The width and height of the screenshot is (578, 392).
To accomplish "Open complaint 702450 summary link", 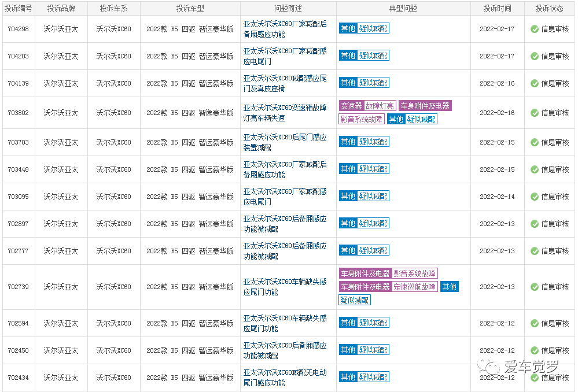I will (285, 351).
